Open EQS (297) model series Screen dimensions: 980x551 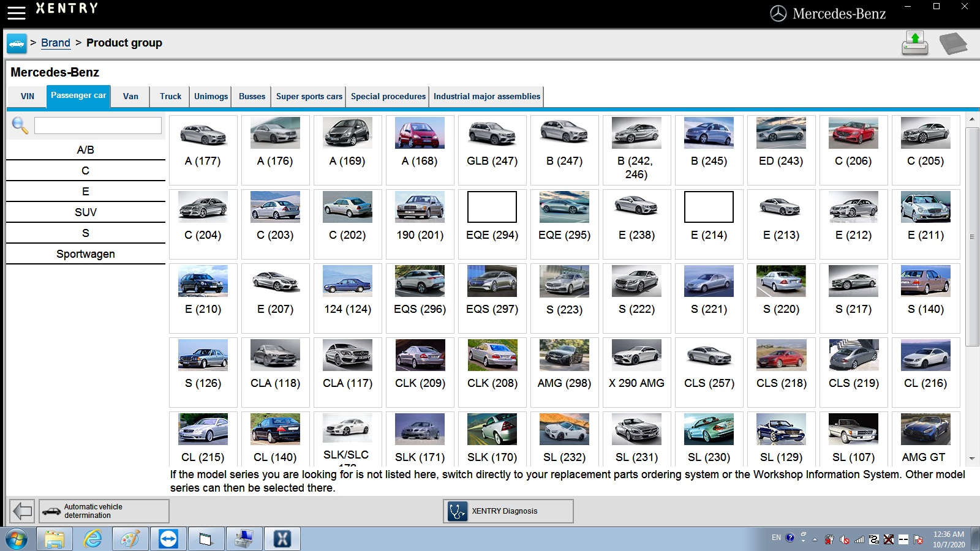[492, 298]
